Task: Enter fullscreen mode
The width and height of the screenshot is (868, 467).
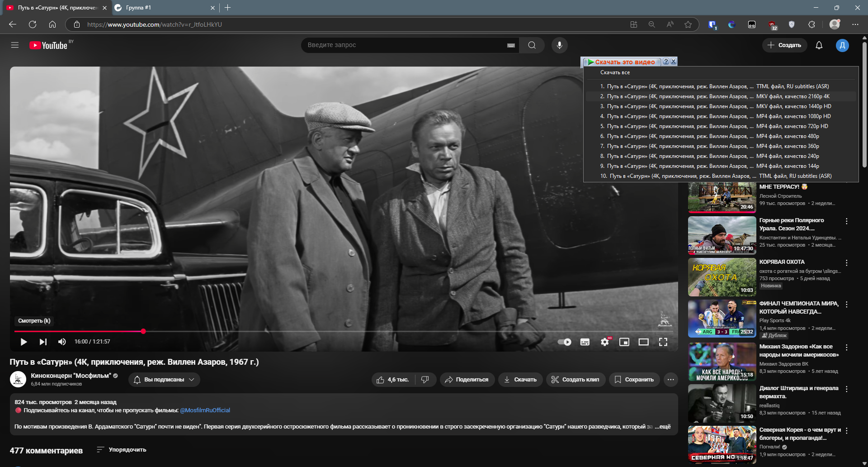Action: click(663, 342)
